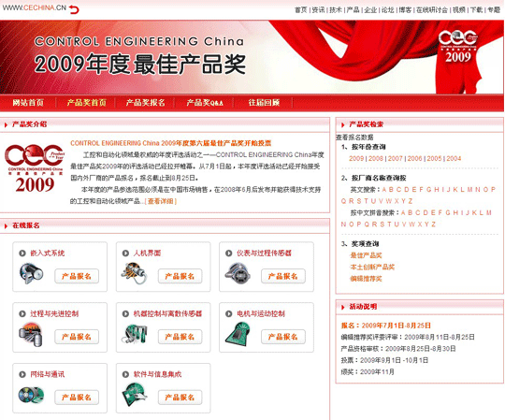The width and height of the screenshot is (505, 420).
Task: Click 产品报名 button for 网络与通讯
Action: (x=77, y=398)
